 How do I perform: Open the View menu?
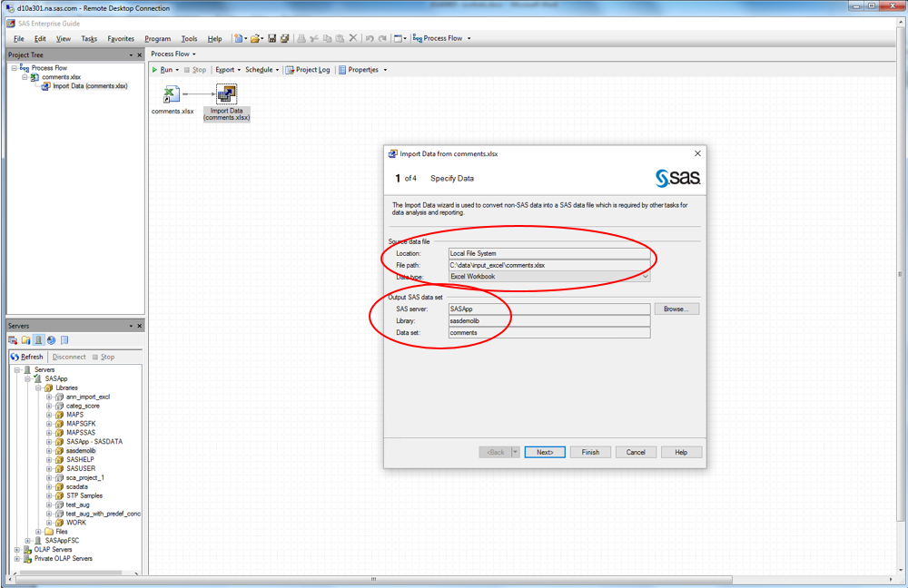tap(64, 39)
